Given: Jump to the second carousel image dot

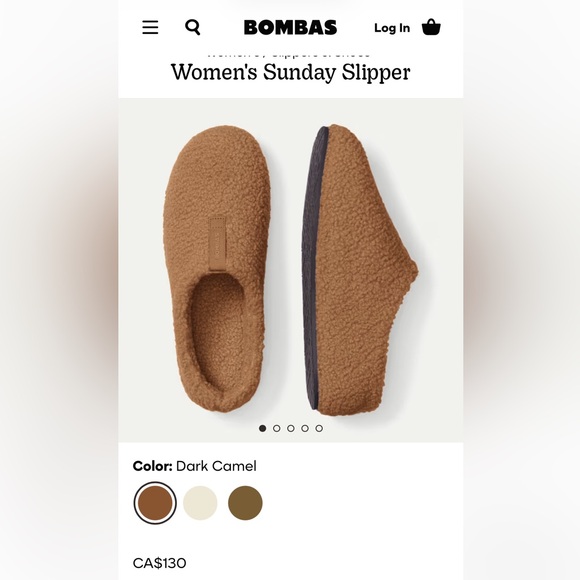Looking at the screenshot, I should tap(277, 428).
